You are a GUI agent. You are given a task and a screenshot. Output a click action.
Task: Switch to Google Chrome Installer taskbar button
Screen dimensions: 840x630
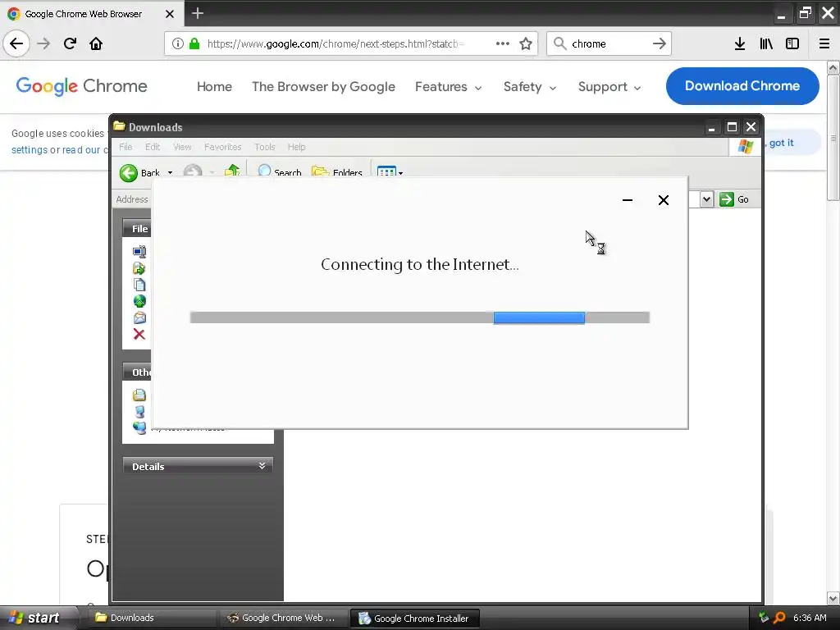pyautogui.click(x=414, y=618)
